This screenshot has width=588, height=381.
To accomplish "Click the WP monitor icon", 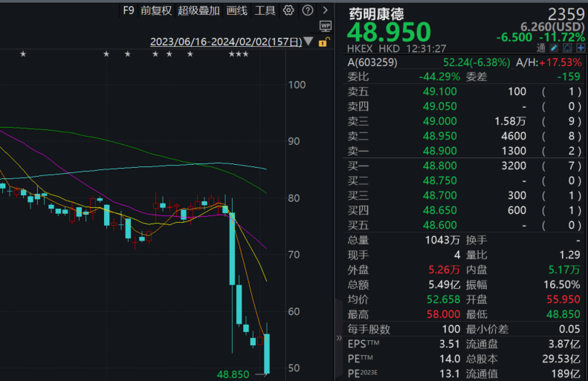I will click(325, 26).
